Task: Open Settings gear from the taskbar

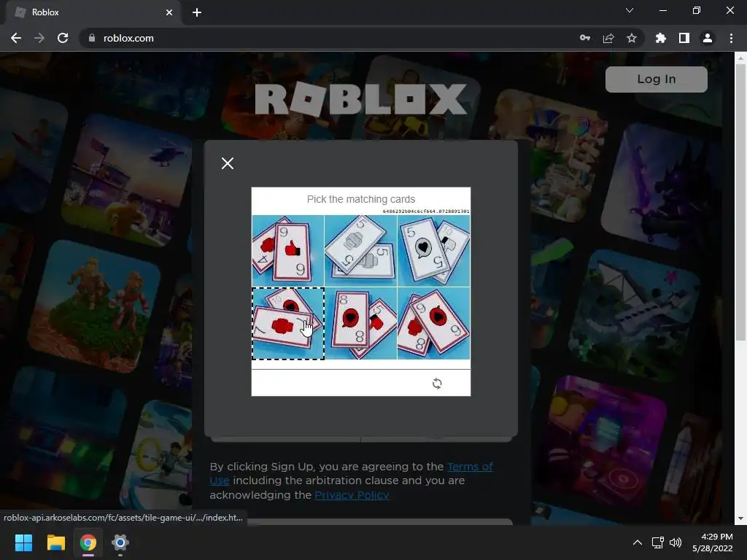Action: pos(120,542)
